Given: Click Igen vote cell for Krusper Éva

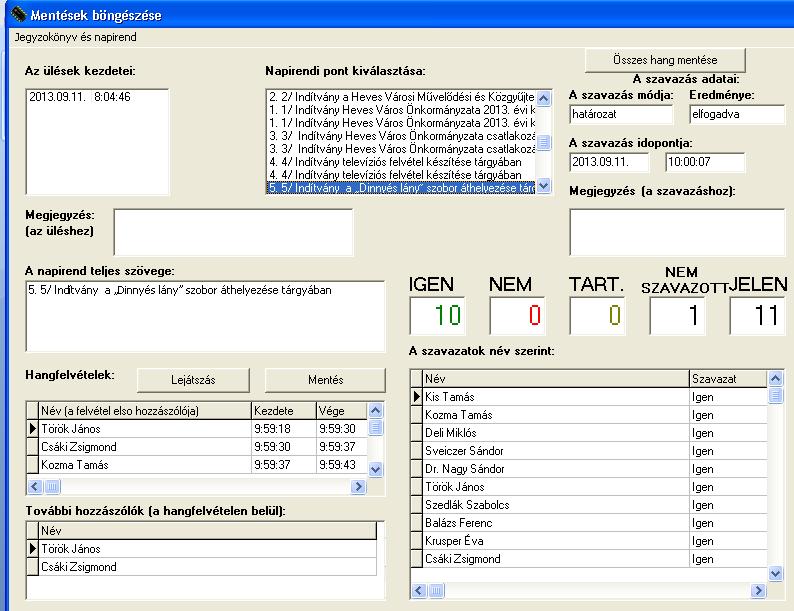Looking at the screenshot, I should point(728,541).
